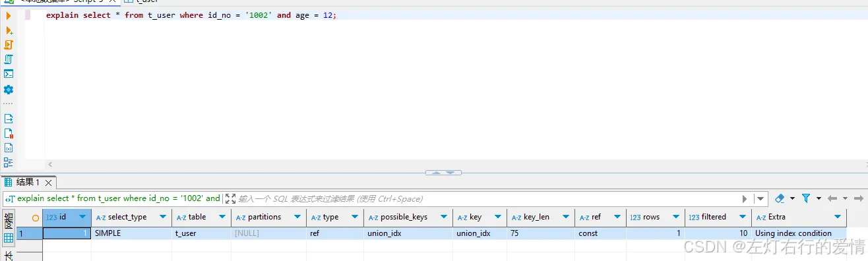Click the funnel custom filter icon

tap(806, 198)
